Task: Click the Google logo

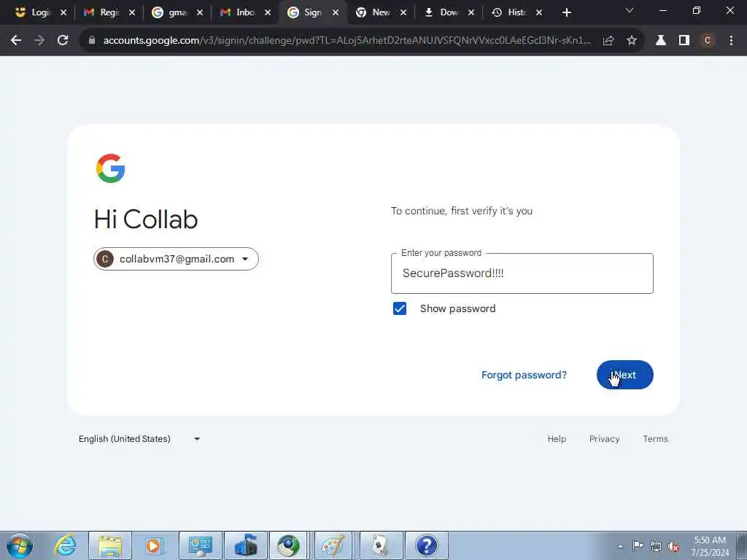Action: tap(111, 168)
